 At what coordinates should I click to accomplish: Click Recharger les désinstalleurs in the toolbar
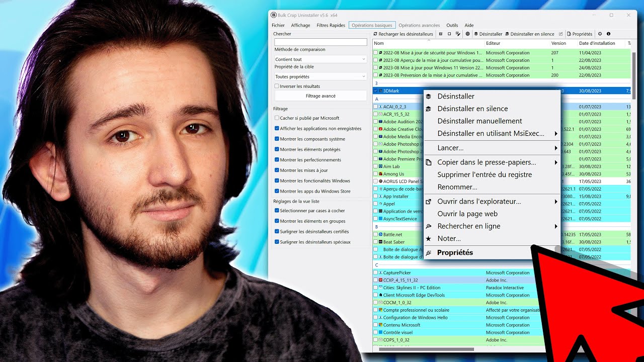403,34
